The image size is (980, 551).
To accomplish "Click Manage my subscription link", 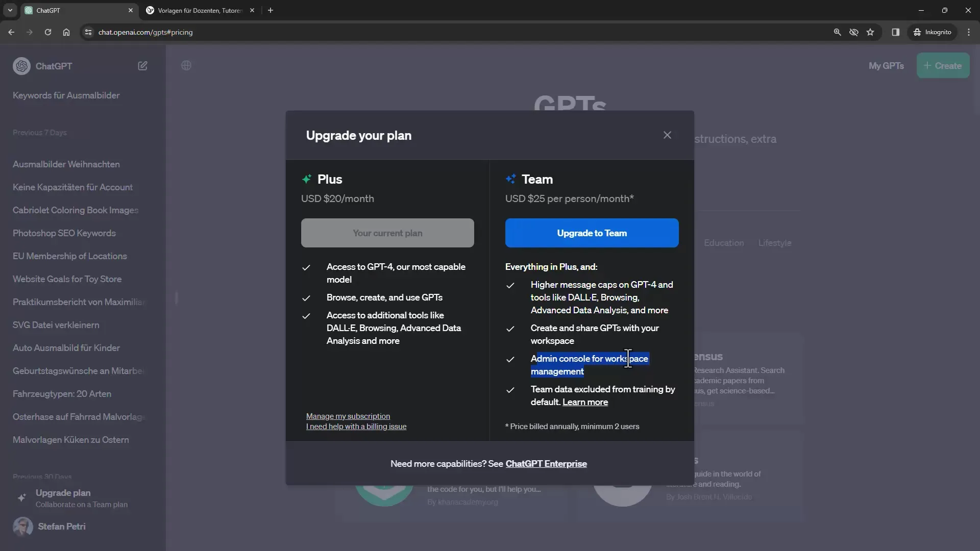I will 348,416.
